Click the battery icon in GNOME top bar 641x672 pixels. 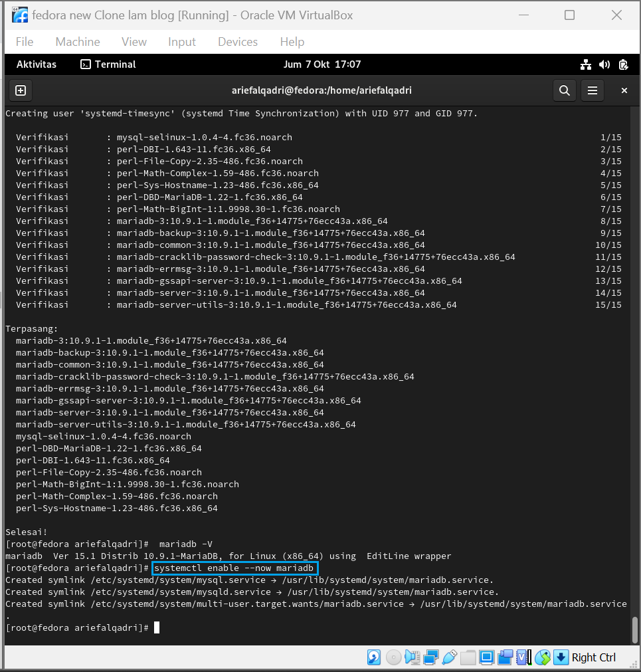624,64
